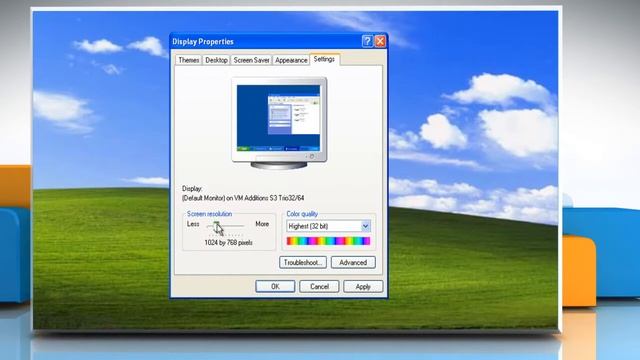Switch to the Desktop tab
Viewport: 640px width, 360px height.
(x=216, y=60)
